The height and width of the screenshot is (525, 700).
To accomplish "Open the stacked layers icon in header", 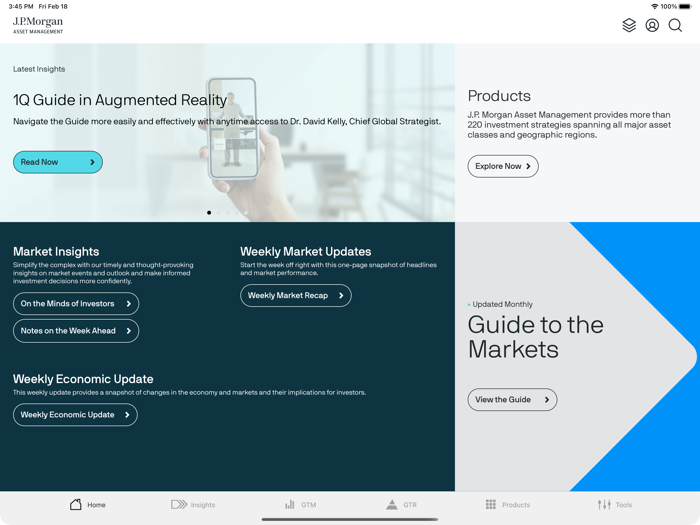I will (629, 25).
